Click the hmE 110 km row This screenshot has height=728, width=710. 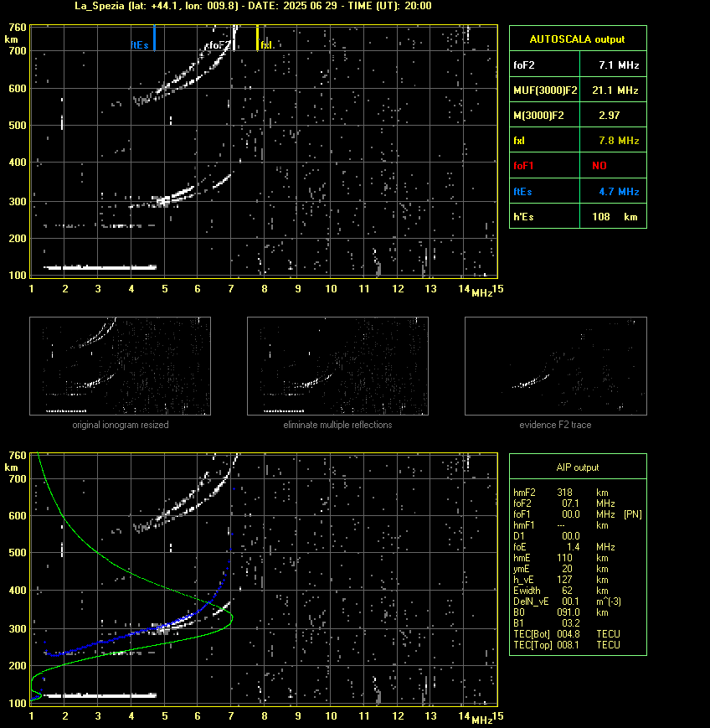point(561,558)
